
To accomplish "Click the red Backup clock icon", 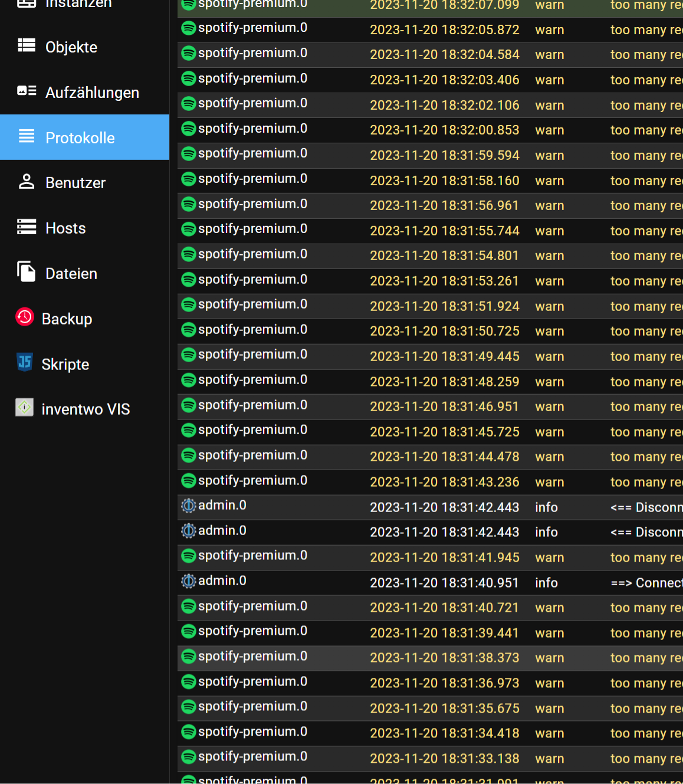I will [25, 317].
